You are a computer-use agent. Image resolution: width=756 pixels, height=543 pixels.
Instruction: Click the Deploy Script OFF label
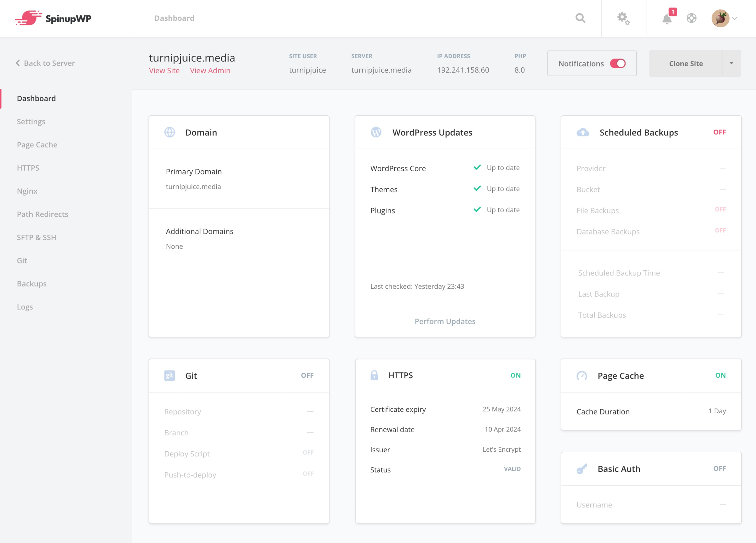coord(308,452)
